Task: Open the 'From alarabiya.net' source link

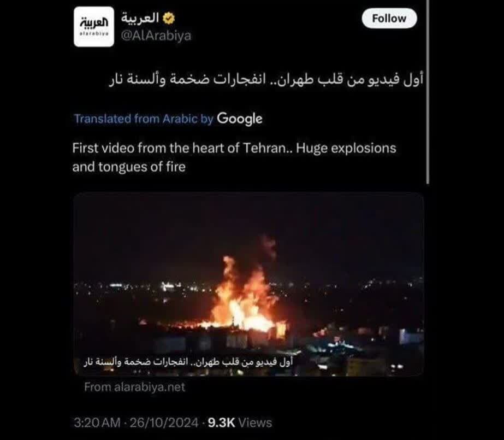Action: coord(135,387)
